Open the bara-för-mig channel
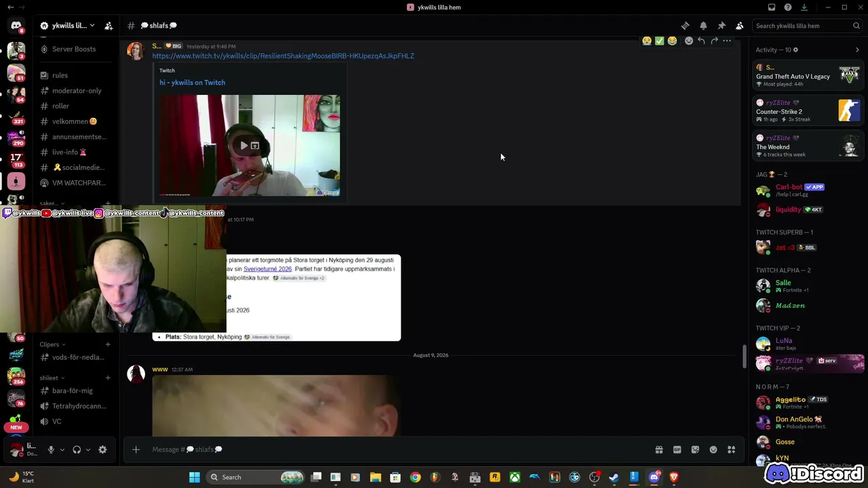Screen dimensions: 868x488 click(75, 390)
